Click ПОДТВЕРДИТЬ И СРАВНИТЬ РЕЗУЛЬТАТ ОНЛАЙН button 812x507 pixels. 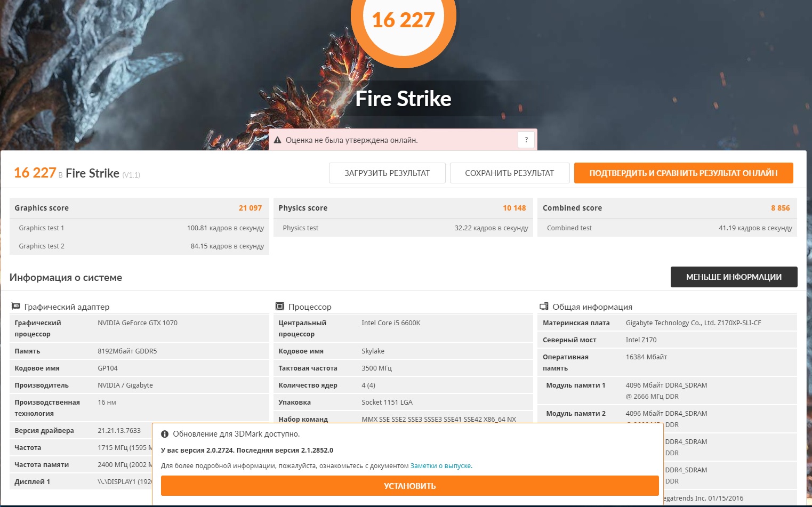click(x=684, y=173)
